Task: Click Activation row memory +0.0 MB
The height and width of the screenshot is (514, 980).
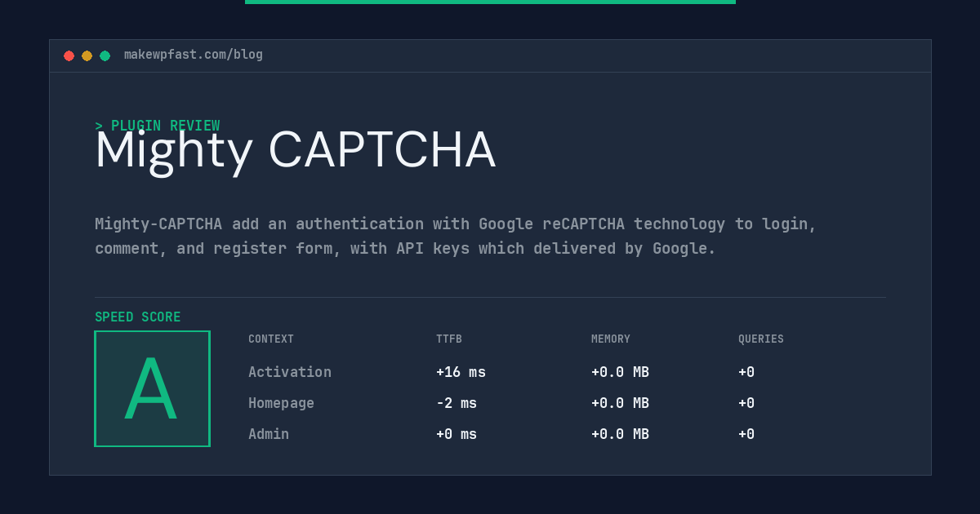Action: (620, 372)
